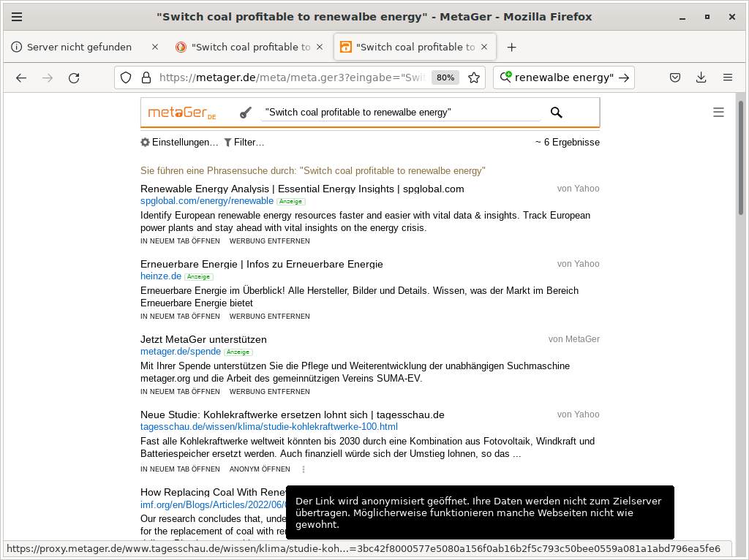Open the Filter options
The image size is (749, 560).
(244, 143)
